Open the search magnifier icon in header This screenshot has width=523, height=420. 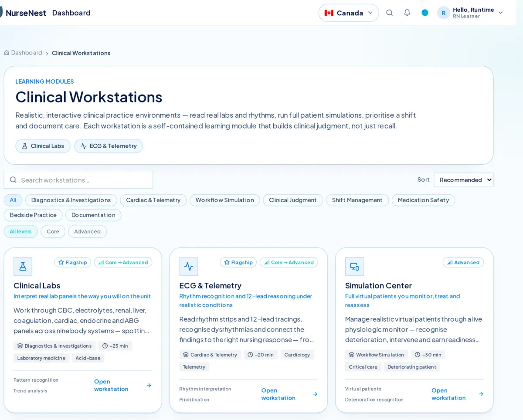pyautogui.click(x=390, y=13)
